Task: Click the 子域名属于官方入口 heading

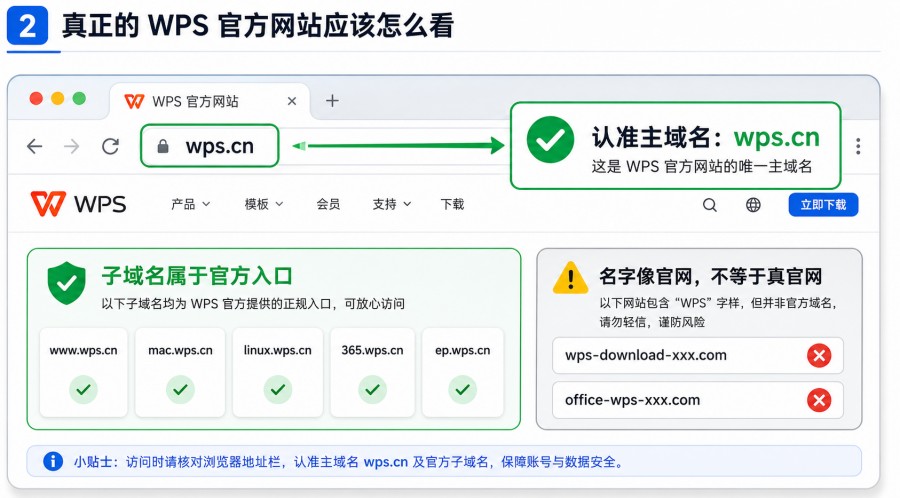Action: [197, 276]
